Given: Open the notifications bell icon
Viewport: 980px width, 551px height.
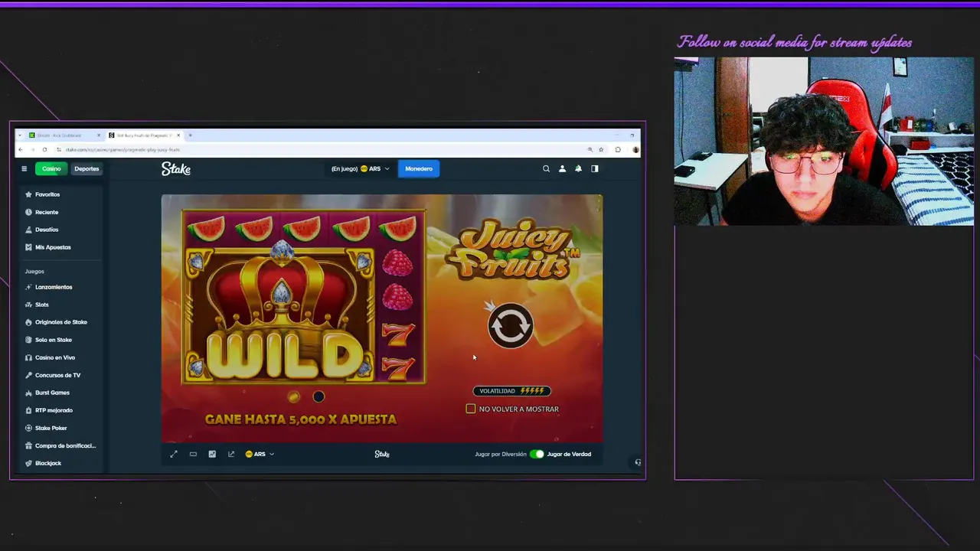Looking at the screenshot, I should tap(578, 169).
